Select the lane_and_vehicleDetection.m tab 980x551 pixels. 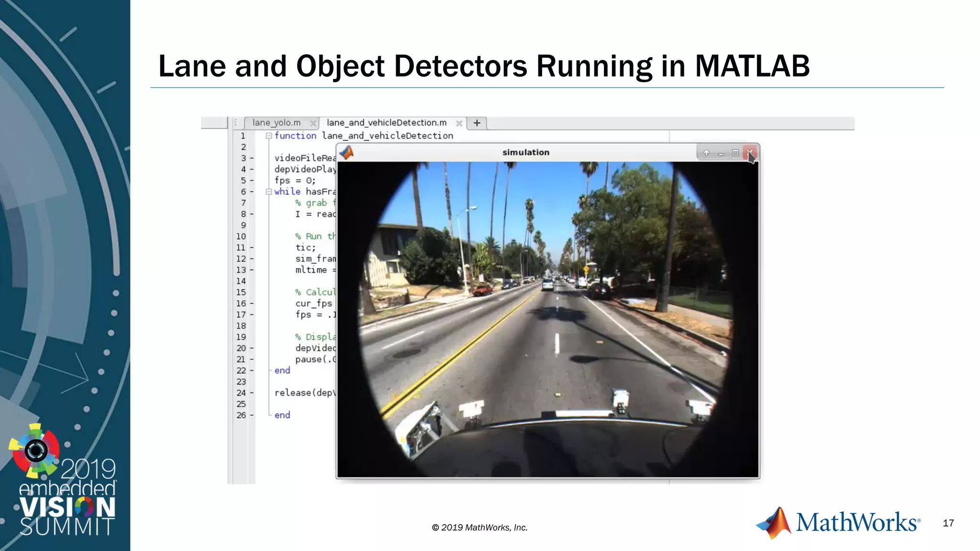coord(386,123)
